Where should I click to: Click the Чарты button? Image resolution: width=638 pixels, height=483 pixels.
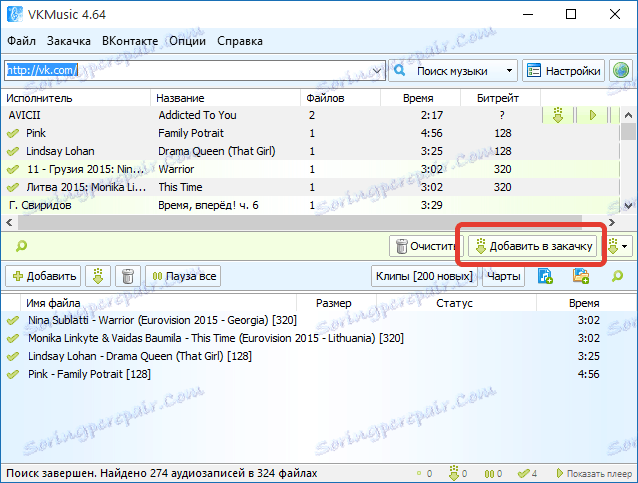[x=503, y=276]
